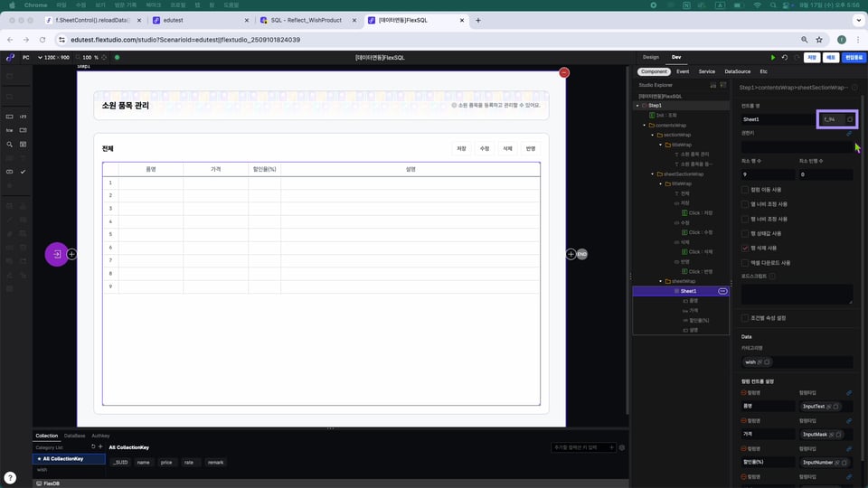The image size is (868, 488).
Task: Collapse the sheetWrap folder
Action: click(x=660, y=281)
